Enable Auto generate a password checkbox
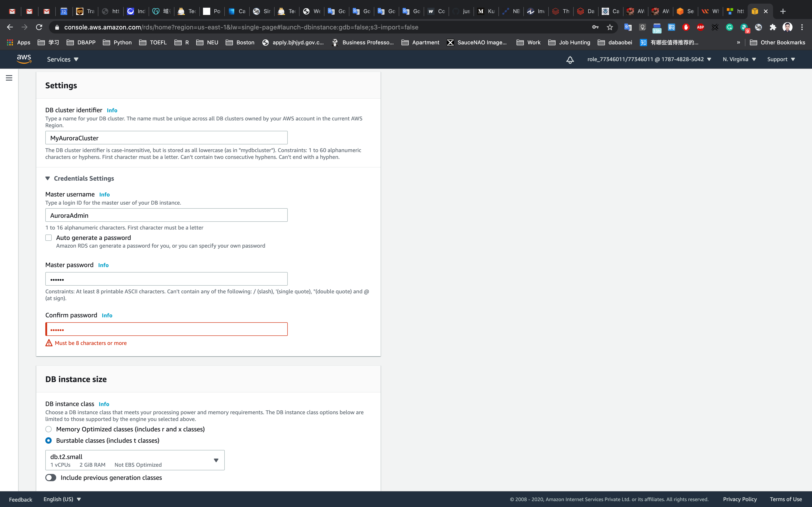 click(49, 238)
